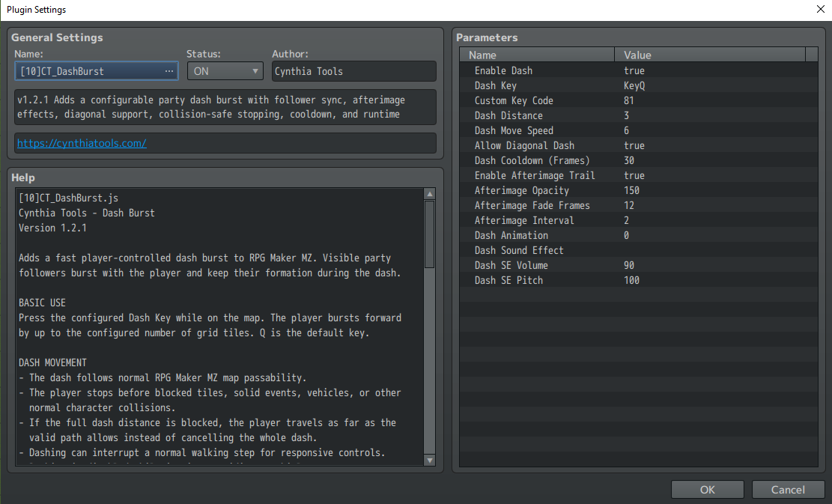Click the OK button

(707, 490)
